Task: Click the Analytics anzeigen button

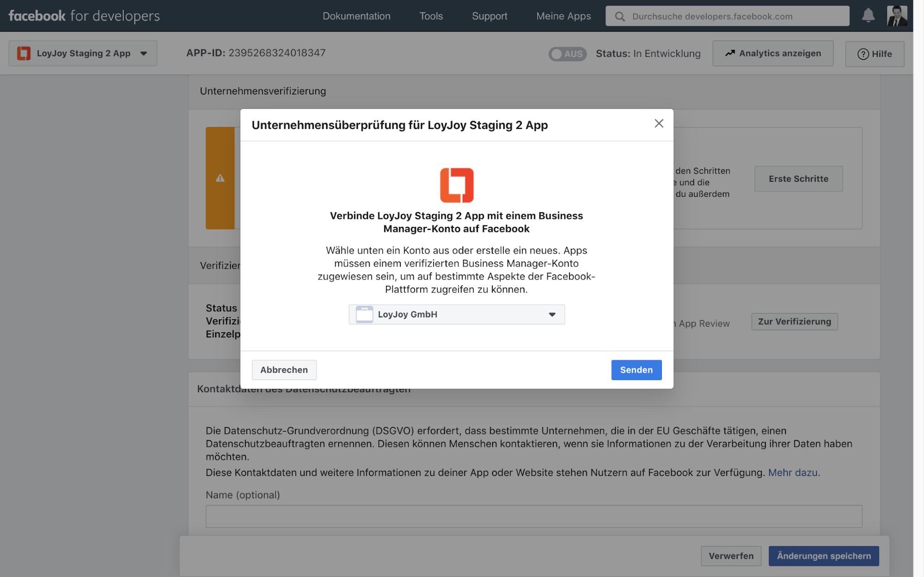Action: tap(772, 53)
